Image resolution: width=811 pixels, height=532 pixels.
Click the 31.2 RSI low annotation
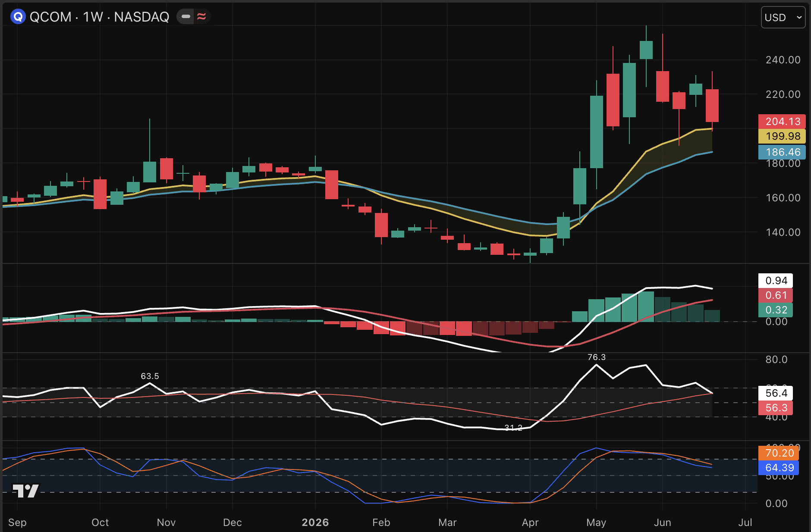tap(513, 428)
